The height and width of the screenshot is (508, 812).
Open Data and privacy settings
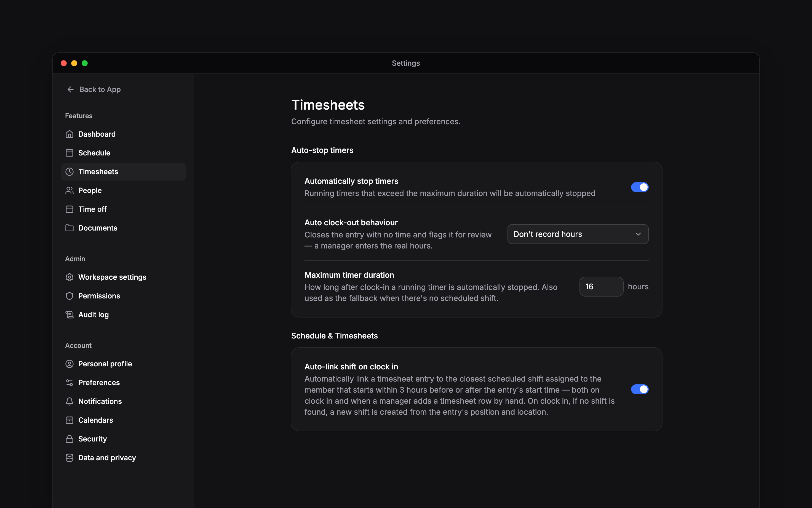click(x=123, y=458)
